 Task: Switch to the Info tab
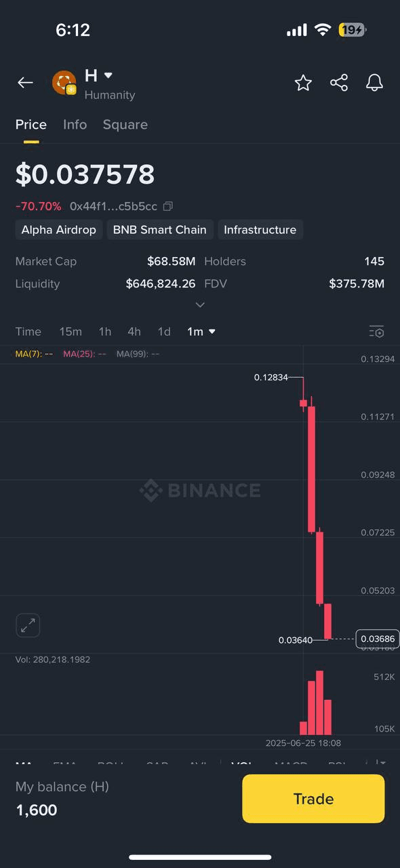[x=75, y=125]
